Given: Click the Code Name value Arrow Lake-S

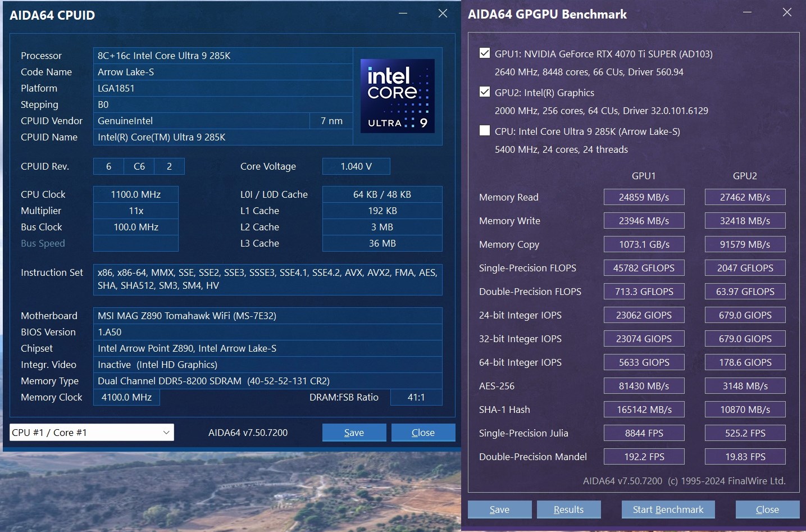Looking at the screenshot, I should pyautogui.click(x=223, y=72).
